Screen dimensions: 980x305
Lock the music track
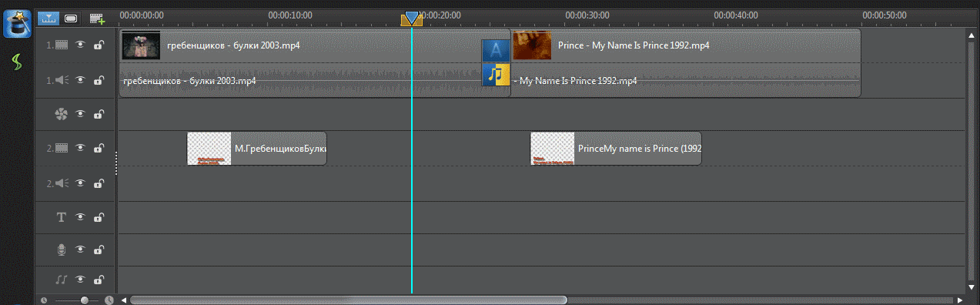(99, 280)
